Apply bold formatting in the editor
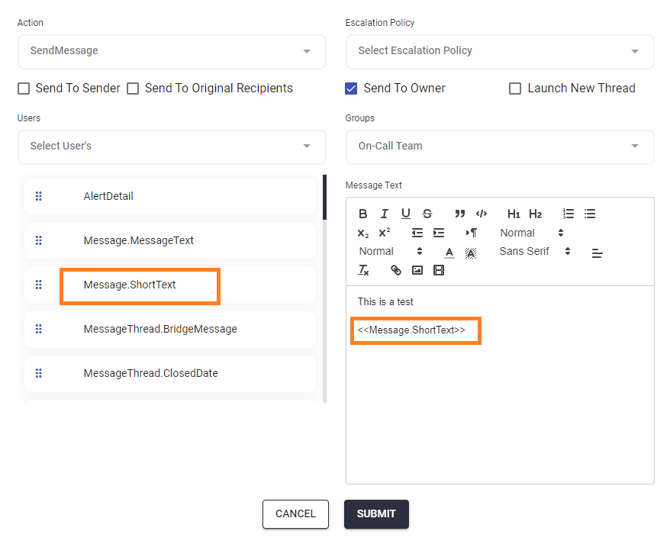The height and width of the screenshot is (544, 670). 363,214
